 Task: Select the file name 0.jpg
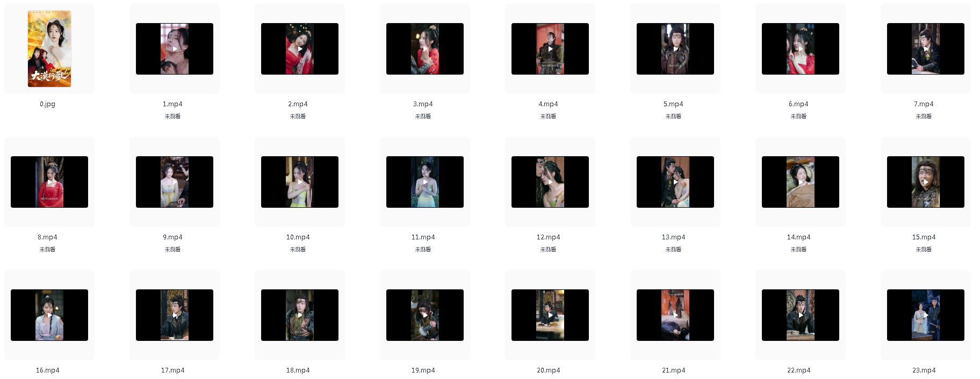click(x=47, y=104)
